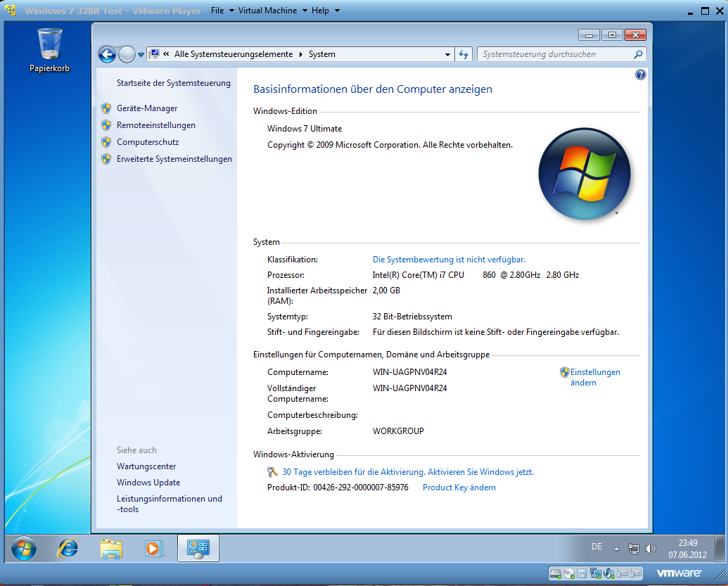
Task: Open the Virtual Machine menu
Action: [x=272, y=11]
